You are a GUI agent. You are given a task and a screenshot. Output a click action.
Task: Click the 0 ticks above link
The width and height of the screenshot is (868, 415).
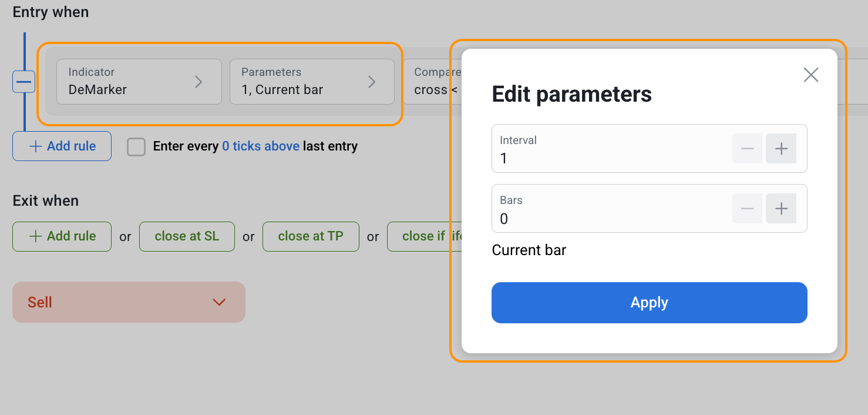260,146
